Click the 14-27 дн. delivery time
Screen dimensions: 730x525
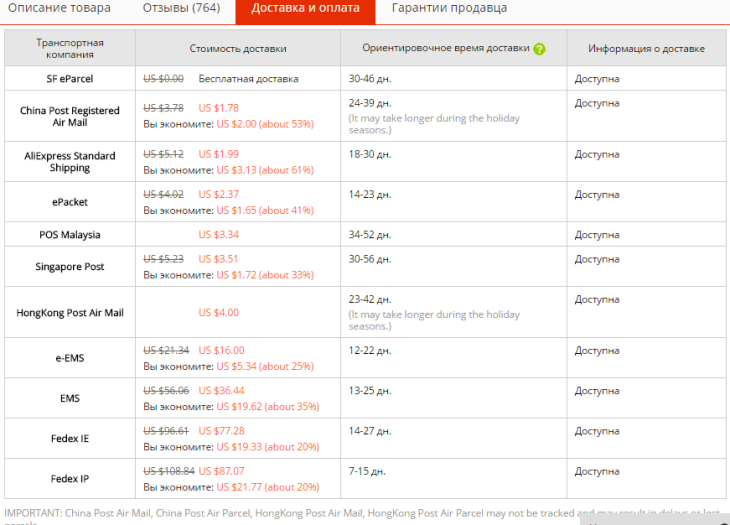[x=370, y=431]
